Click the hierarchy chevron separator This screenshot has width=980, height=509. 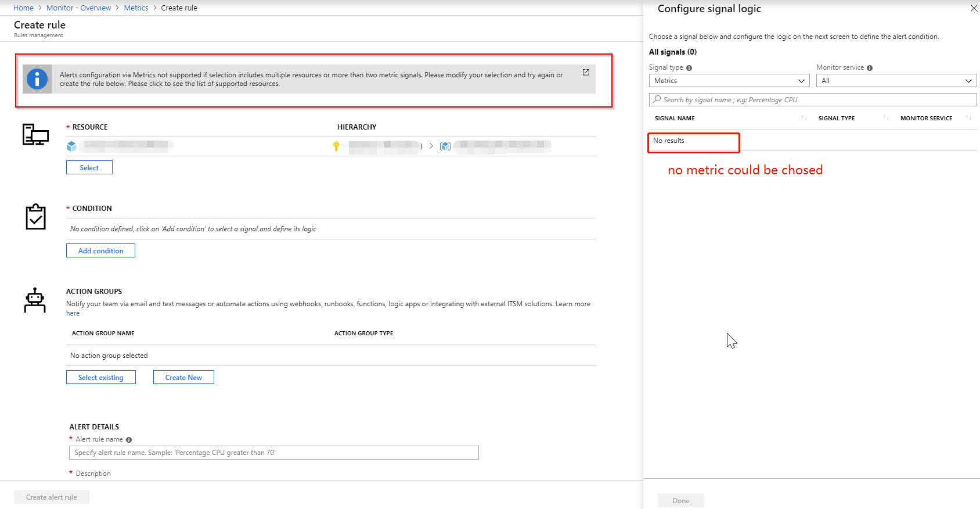click(431, 146)
